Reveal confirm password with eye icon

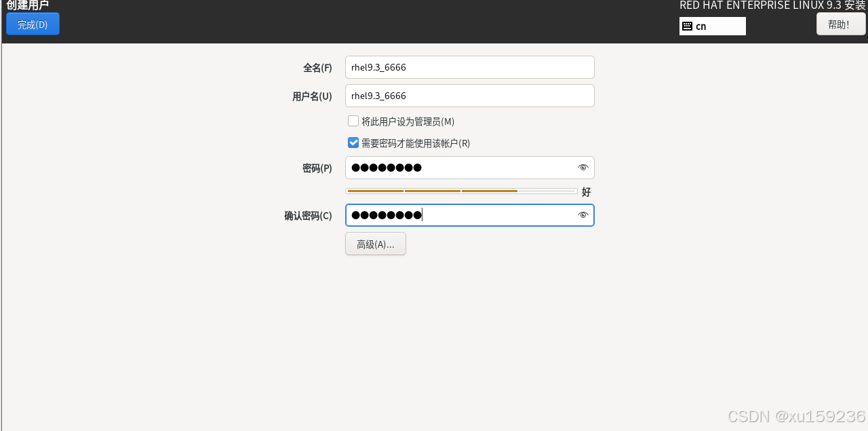583,215
